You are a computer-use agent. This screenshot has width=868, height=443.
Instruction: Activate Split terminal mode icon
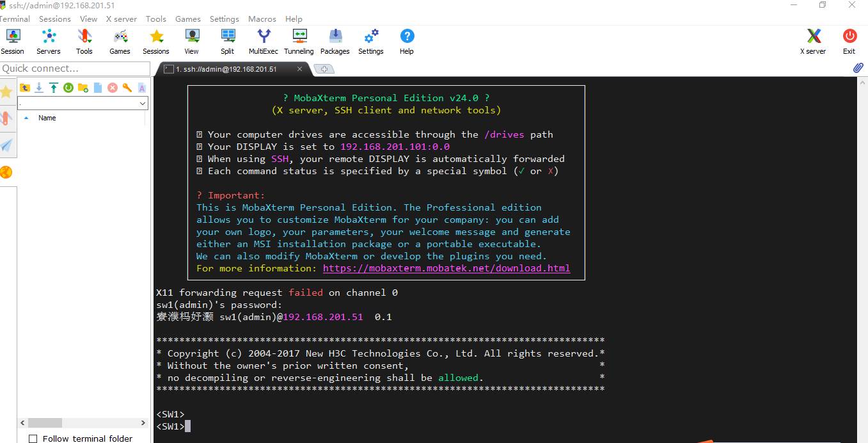coord(228,42)
